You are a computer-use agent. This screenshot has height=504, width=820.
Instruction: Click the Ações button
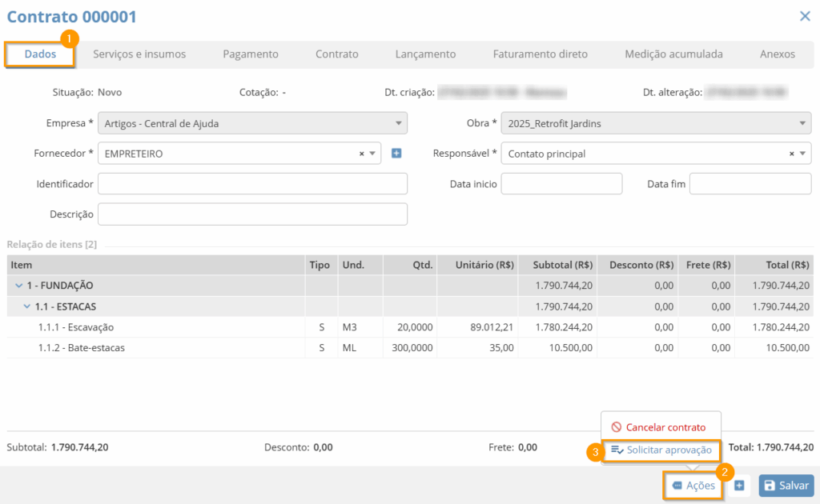tap(693, 486)
